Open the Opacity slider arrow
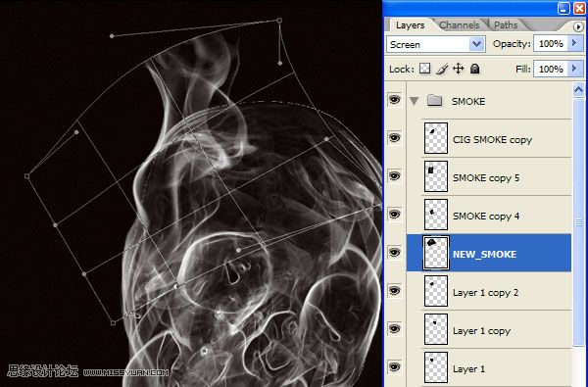Screen dimensions: 588x387 point(574,43)
